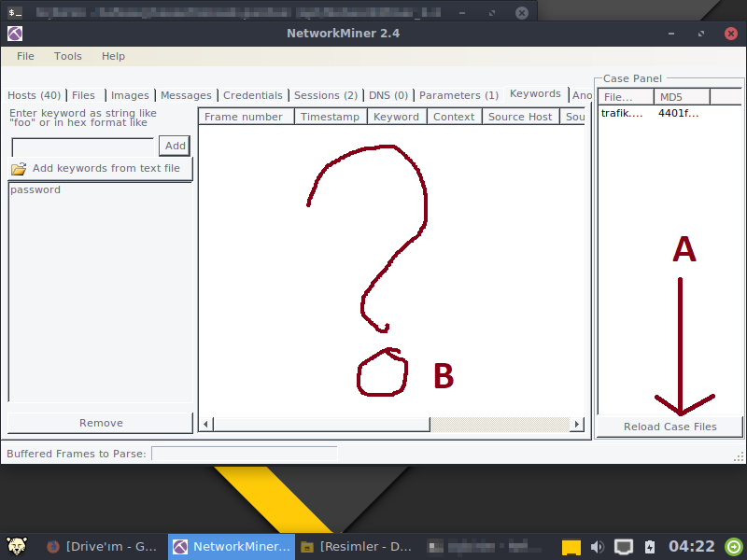Image resolution: width=747 pixels, height=560 pixels.
Task: Switch to the Files tab
Action: (83, 95)
